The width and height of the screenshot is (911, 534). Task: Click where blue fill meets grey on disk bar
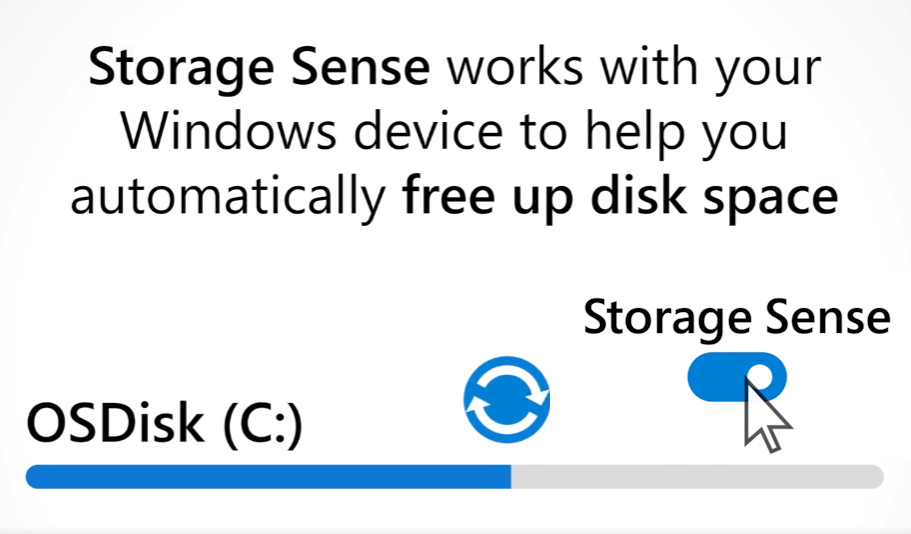coord(511,476)
